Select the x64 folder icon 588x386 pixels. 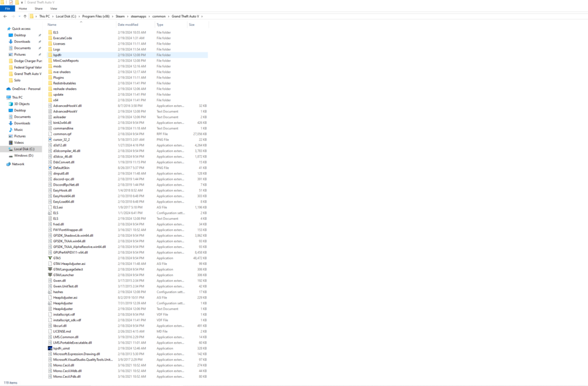(50, 100)
